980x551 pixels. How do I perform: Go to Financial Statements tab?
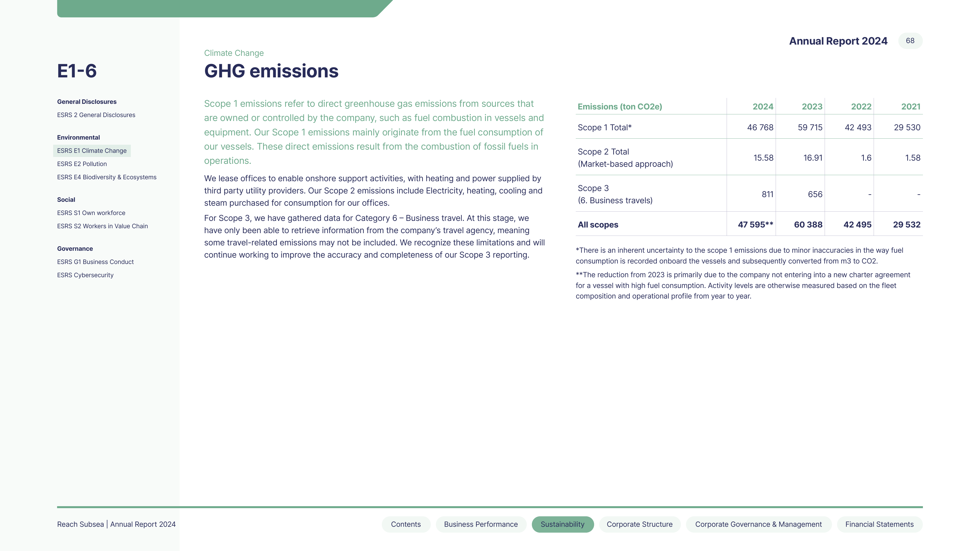pos(879,524)
